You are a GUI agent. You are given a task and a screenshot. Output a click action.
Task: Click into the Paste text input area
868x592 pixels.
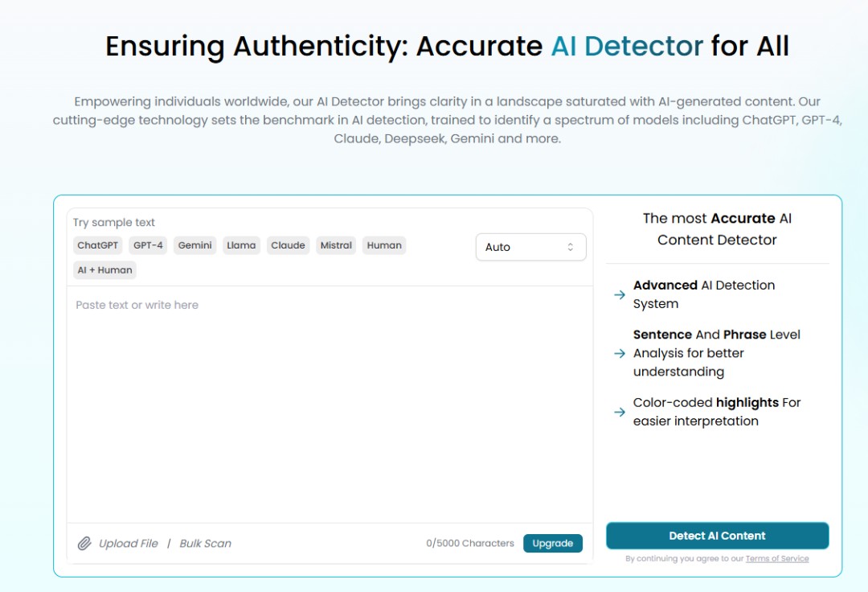[x=330, y=402]
